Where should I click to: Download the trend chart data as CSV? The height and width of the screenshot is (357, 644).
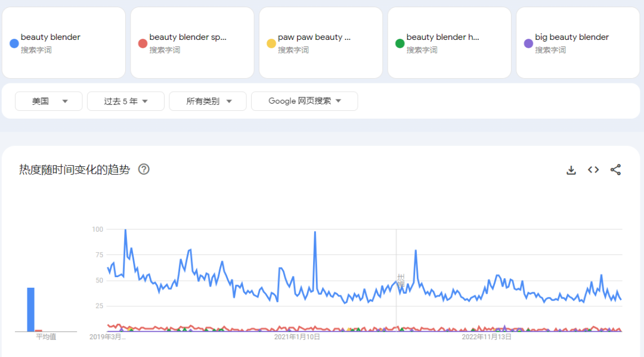[x=571, y=170]
